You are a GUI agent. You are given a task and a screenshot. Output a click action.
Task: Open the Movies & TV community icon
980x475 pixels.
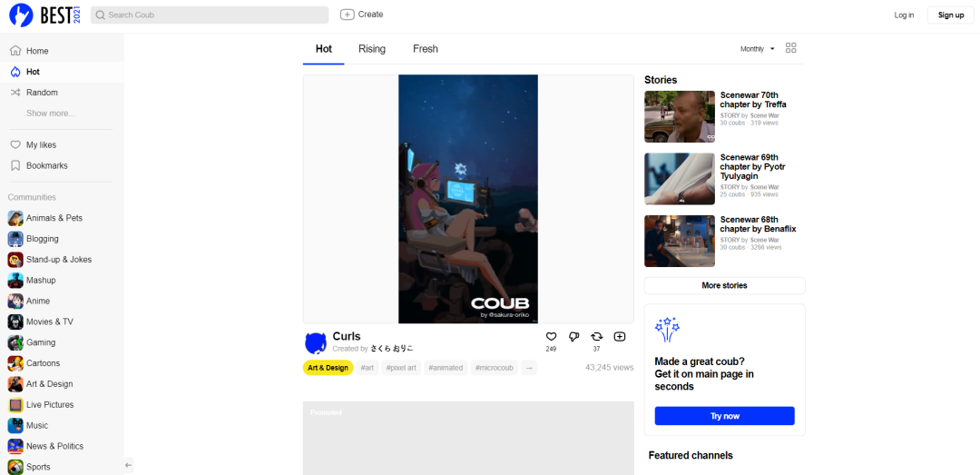(15, 322)
